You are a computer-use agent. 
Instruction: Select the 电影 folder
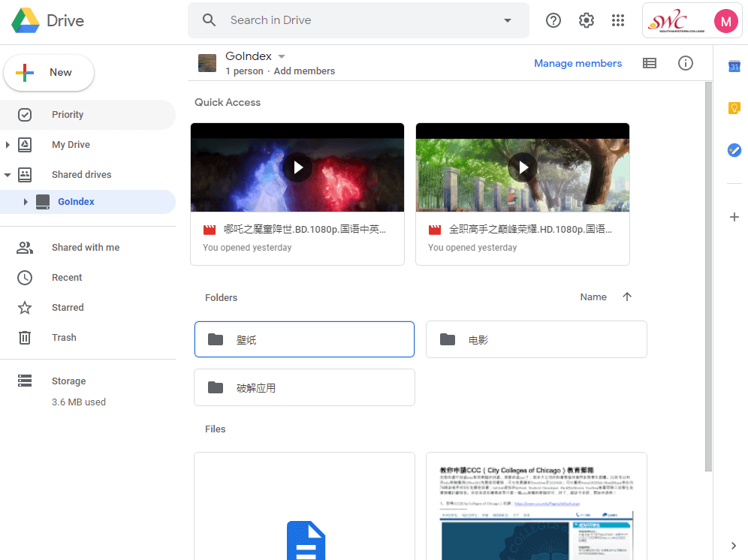(x=536, y=339)
